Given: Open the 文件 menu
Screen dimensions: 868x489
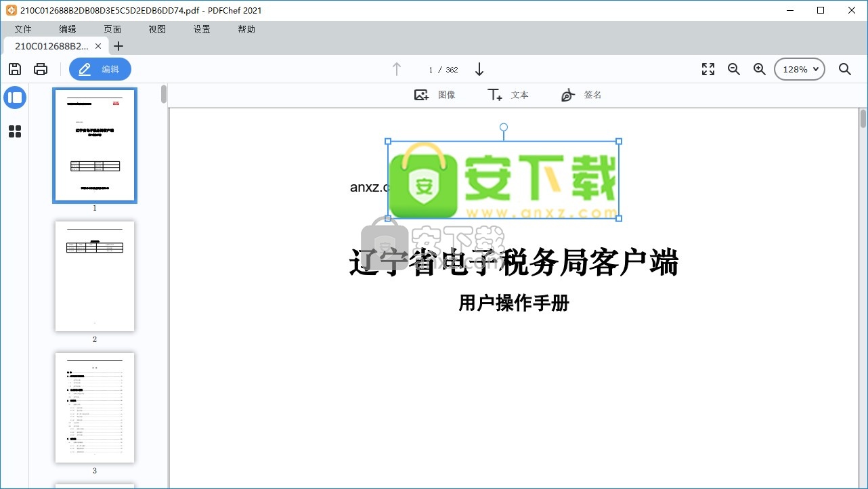Looking at the screenshot, I should point(23,29).
